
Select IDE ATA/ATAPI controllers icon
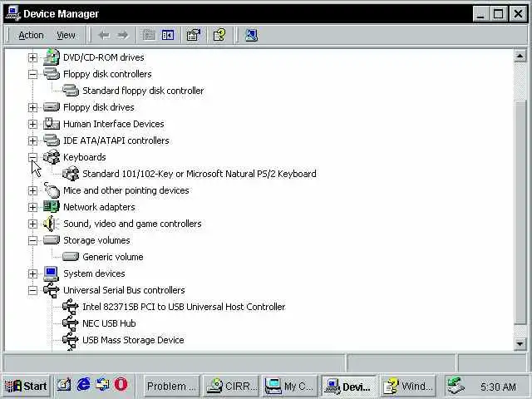tap(52, 140)
